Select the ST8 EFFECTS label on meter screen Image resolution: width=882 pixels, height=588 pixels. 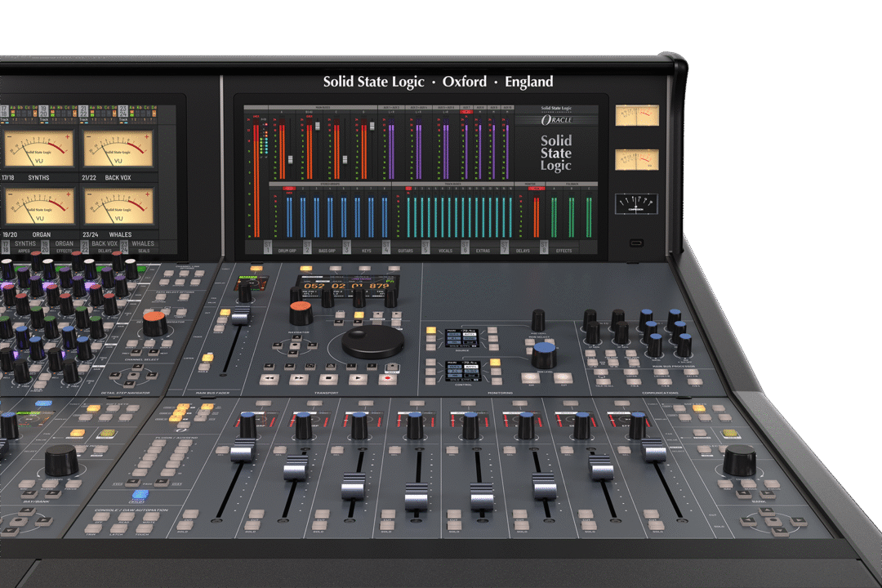558,247
